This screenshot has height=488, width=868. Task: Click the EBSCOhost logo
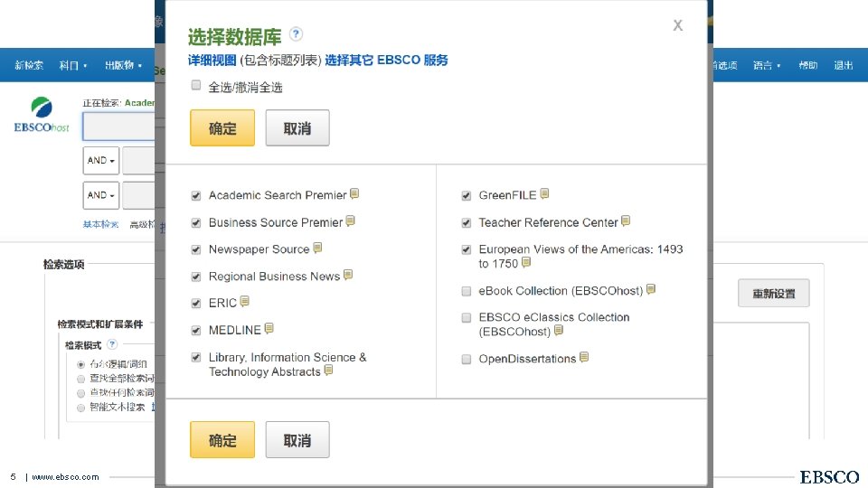click(42, 115)
